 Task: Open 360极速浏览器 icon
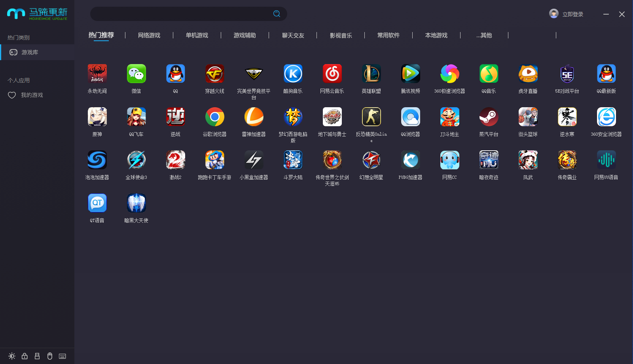[449, 74]
